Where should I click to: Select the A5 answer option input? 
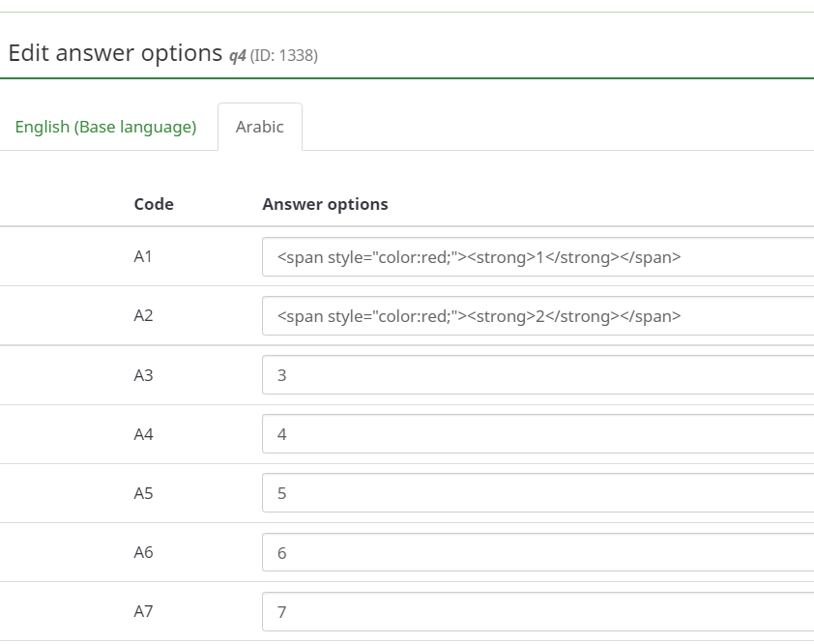537,493
